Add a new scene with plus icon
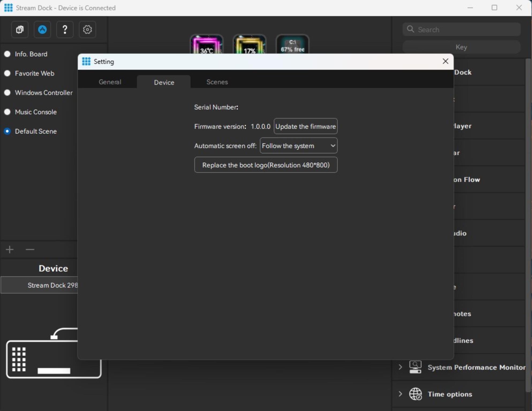 pyautogui.click(x=10, y=249)
